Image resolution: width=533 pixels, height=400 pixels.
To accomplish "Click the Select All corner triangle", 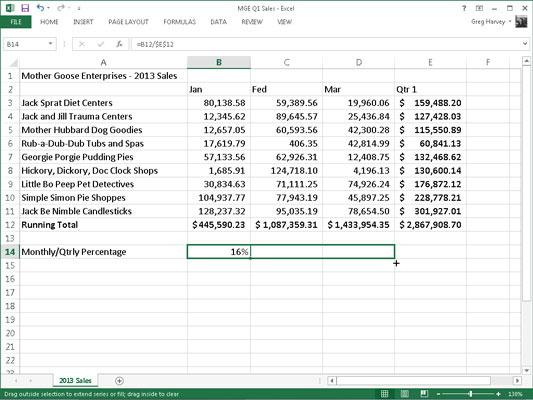I will pos(13,63).
